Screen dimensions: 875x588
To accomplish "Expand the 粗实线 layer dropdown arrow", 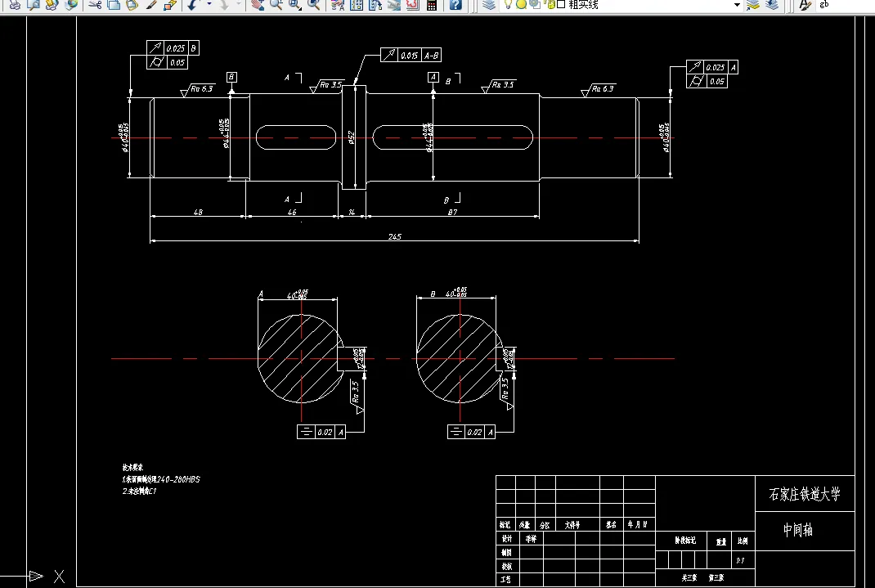I will pyautogui.click(x=737, y=4).
